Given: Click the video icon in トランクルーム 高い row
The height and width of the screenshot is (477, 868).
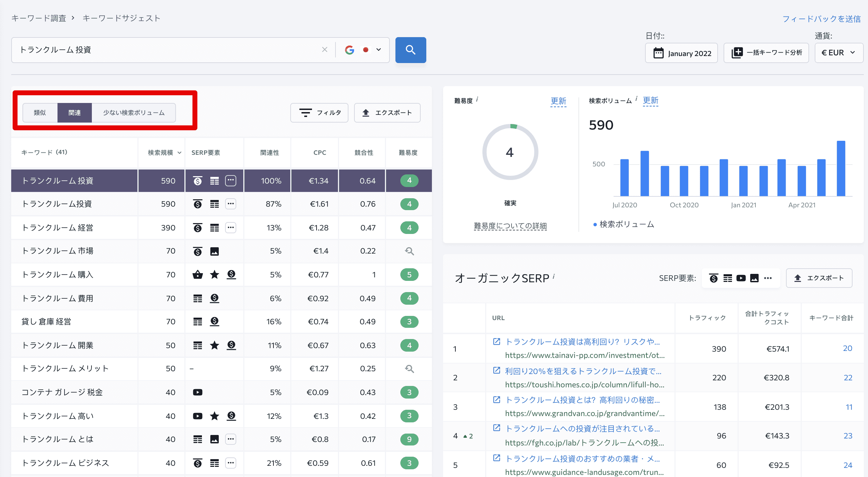Looking at the screenshot, I should coord(198,416).
